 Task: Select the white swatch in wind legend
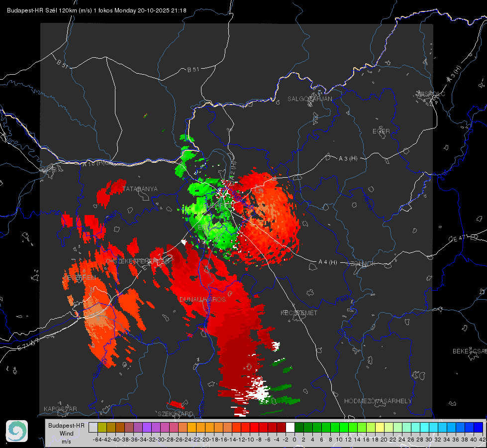(290, 428)
